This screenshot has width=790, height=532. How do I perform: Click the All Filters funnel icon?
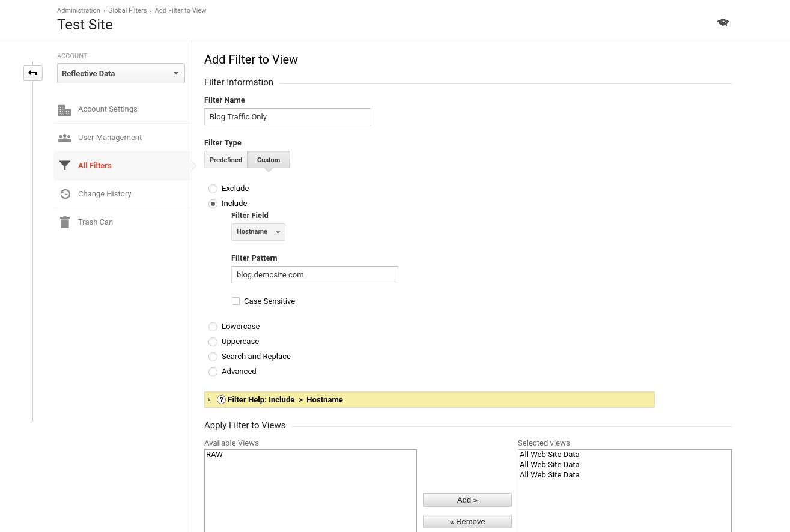pos(65,166)
